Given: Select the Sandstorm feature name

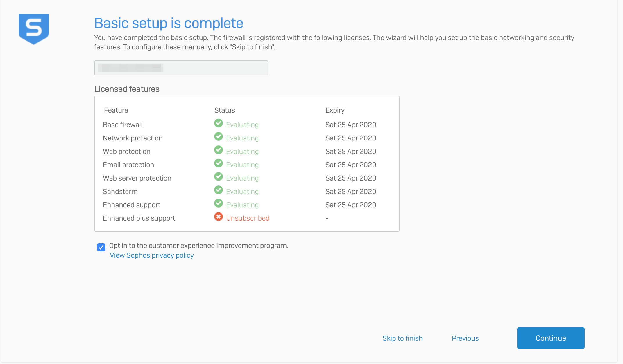Looking at the screenshot, I should point(120,192).
